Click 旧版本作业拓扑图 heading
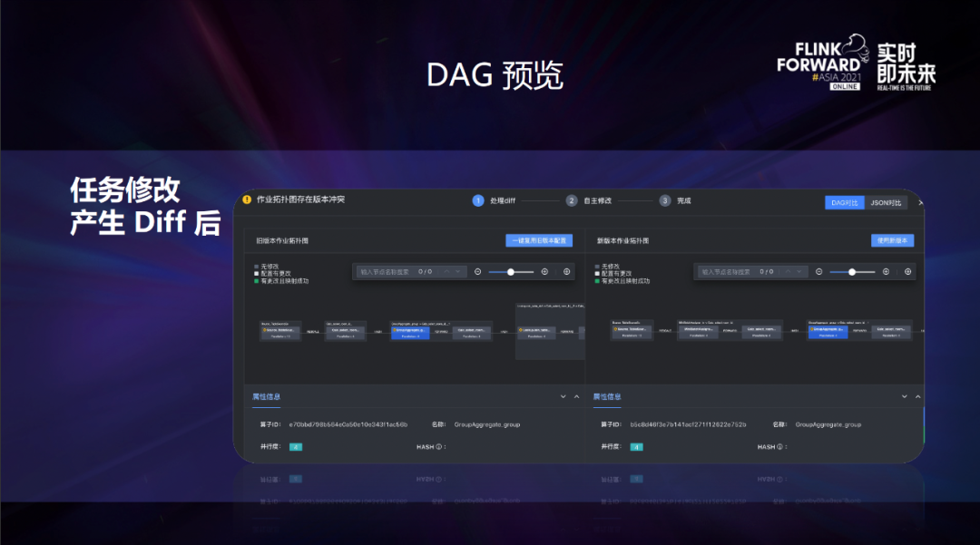Image resolution: width=980 pixels, height=545 pixels. coord(282,241)
